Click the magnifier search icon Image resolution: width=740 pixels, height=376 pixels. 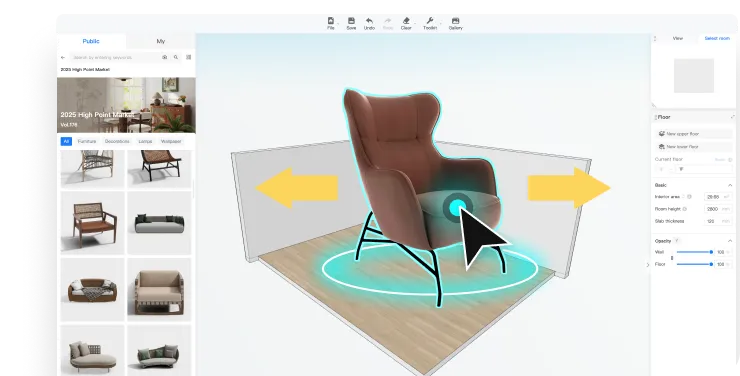click(176, 57)
